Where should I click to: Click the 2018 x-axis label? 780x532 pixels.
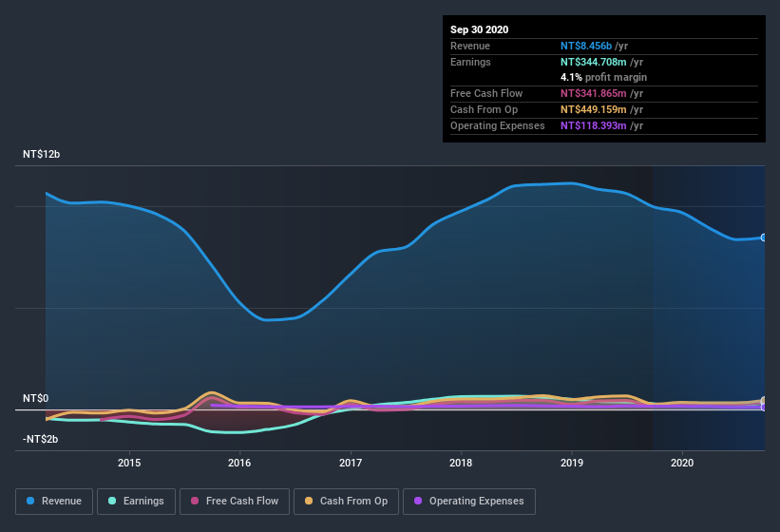click(x=461, y=463)
